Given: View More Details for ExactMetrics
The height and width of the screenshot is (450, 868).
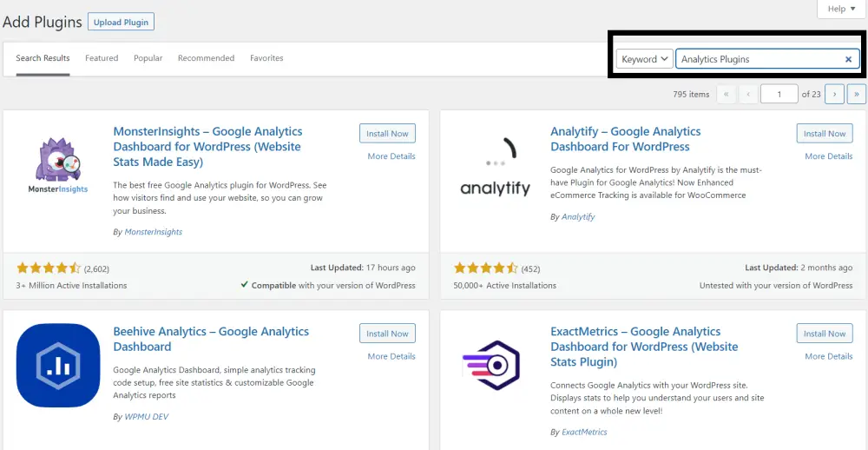Looking at the screenshot, I should click(x=829, y=356).
